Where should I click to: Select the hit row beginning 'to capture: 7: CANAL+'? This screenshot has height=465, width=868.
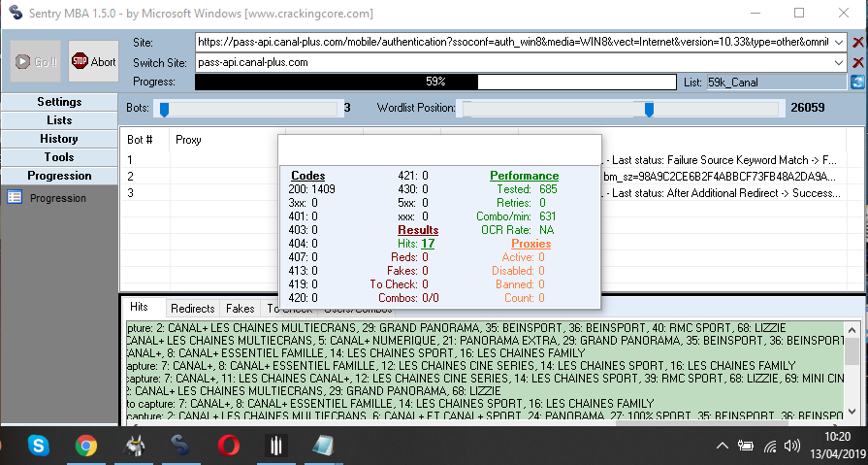(x=485, y=404)
